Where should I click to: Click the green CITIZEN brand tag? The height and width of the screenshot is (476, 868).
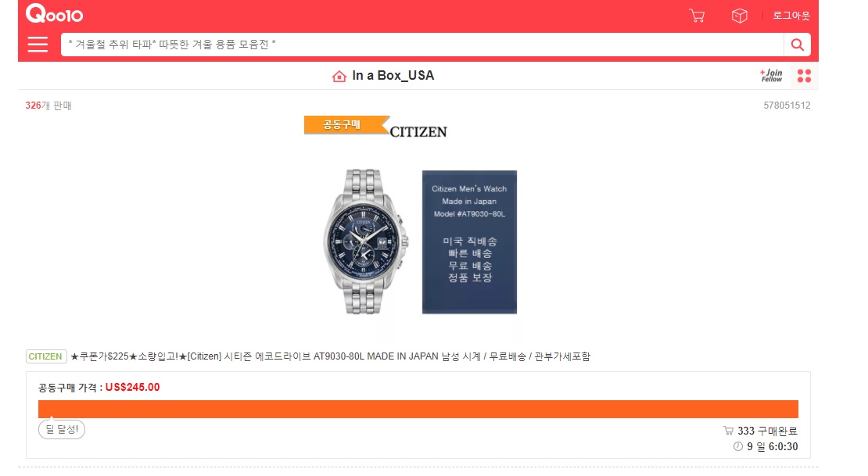(x=46, y=356)
